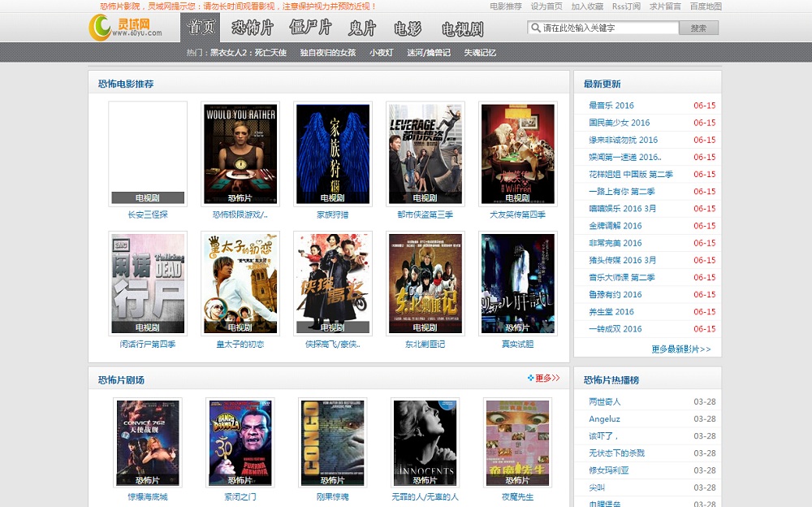The height and width of the screenshot is (507, 812).
Task: Click 国民美少女 2016 in latest updates
Action: click(619, 123)
